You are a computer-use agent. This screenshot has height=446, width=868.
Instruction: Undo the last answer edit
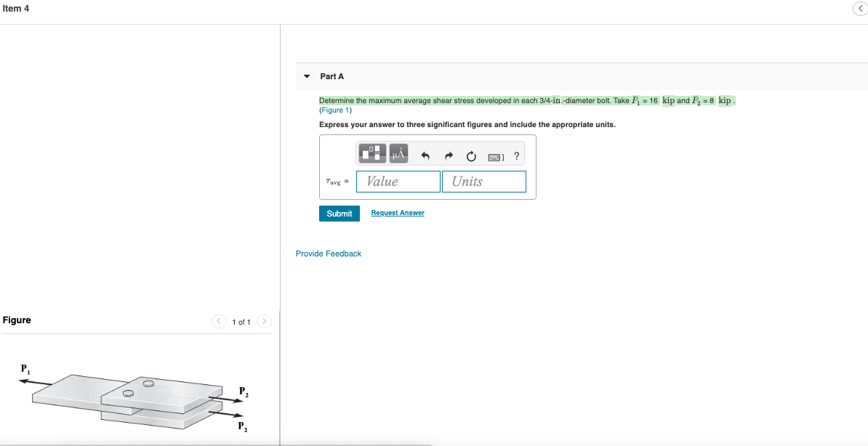425,157
